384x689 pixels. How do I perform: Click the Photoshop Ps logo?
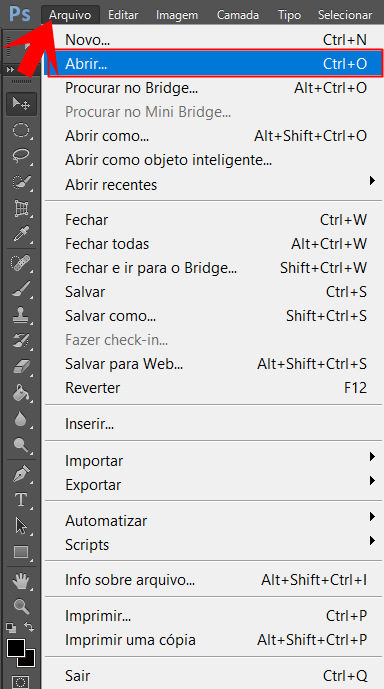[20, 14]
